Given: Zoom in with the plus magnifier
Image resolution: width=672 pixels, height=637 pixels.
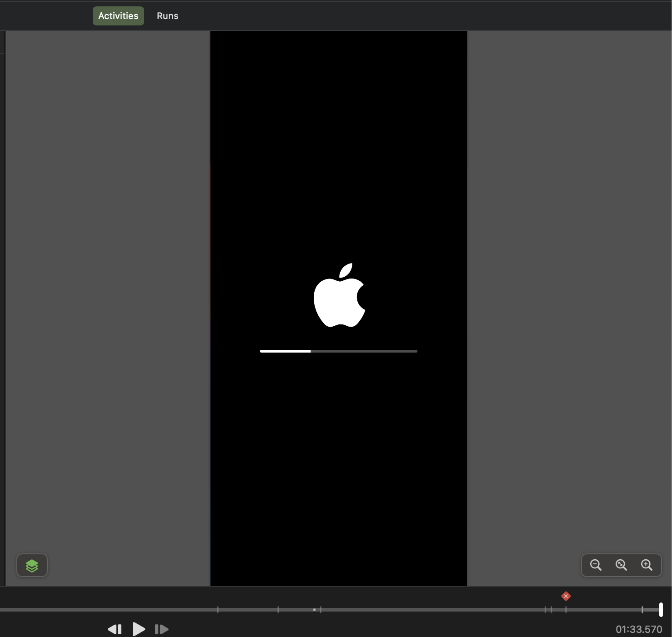Looking at the screenshot, I should [647, 565].
